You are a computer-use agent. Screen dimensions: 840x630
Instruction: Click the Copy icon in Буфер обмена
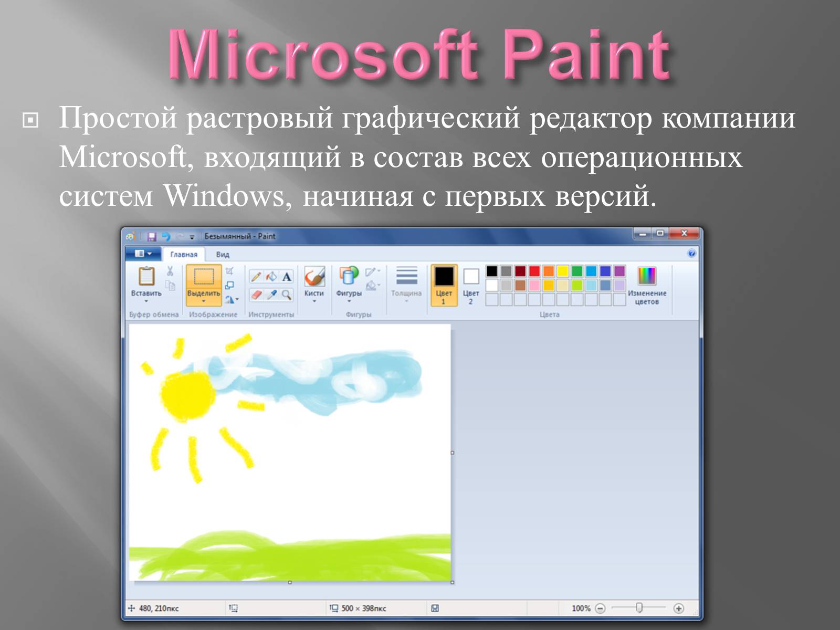[x=170, y=285]
